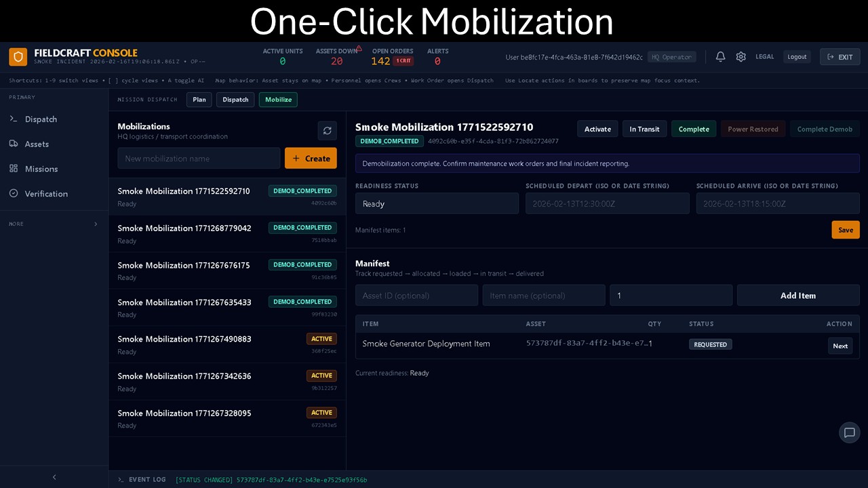Image resolution: width=868 pixels, height=488 pixels.
Task: Click asset ID 573787df in manifest table
Action: pyautogui.click(x=587, y=343)
